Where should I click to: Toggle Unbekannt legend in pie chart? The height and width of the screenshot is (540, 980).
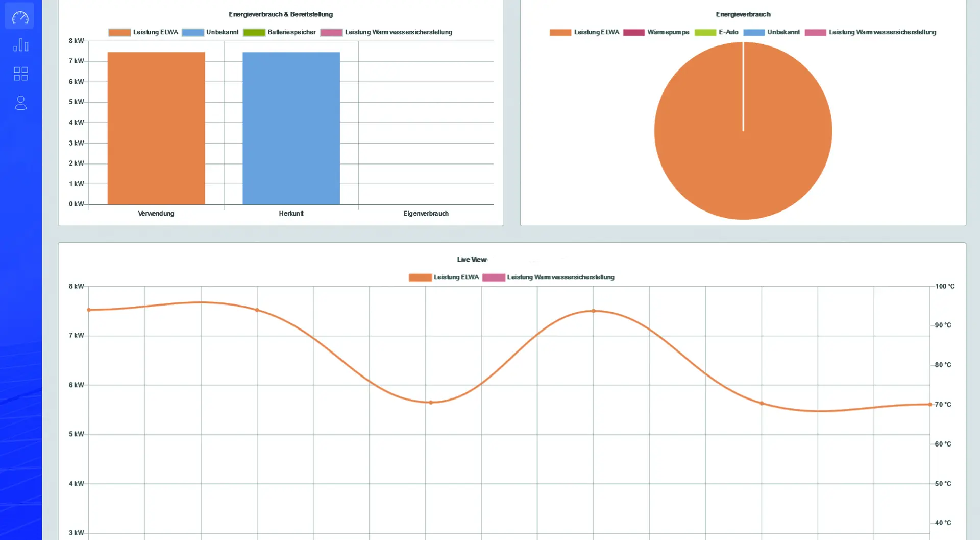tap(771, 32)
